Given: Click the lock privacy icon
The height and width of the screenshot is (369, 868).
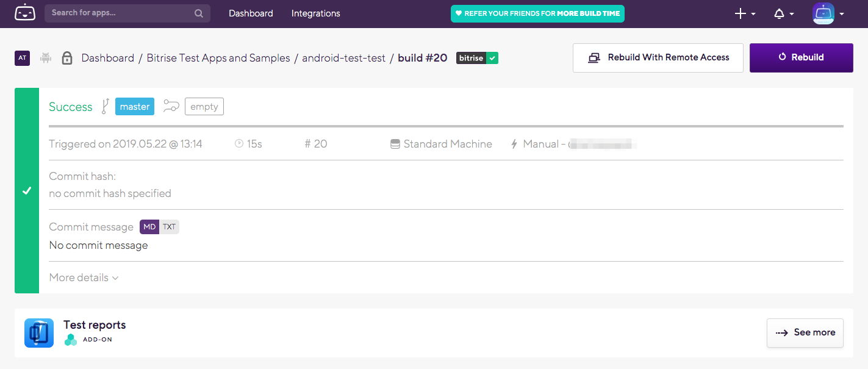Looking at the screenshot, I should click(67, 58).
